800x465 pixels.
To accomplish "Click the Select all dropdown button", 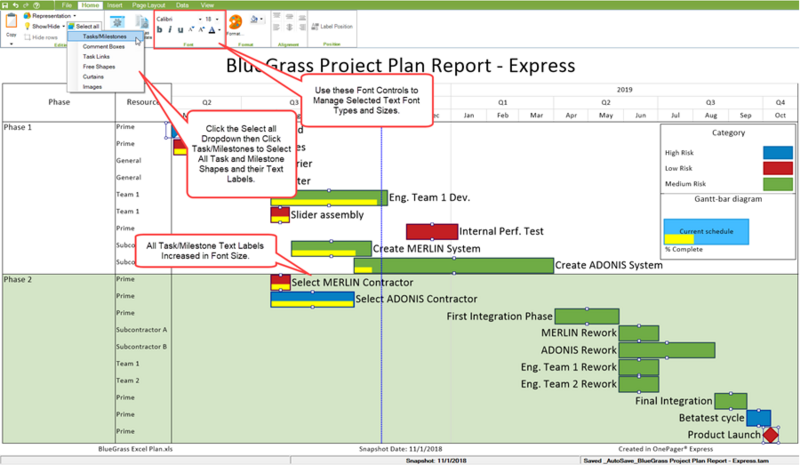I will click(x=84, y=26).
